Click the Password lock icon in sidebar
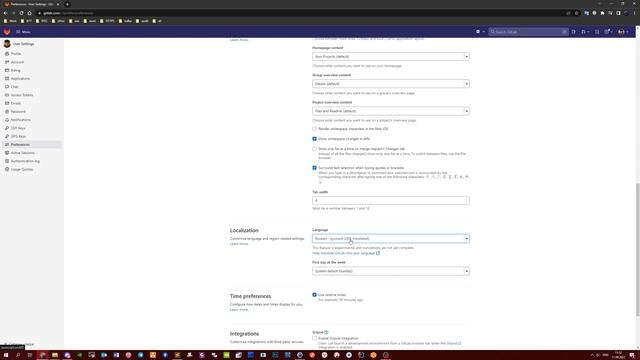 [x=7, y=111]
